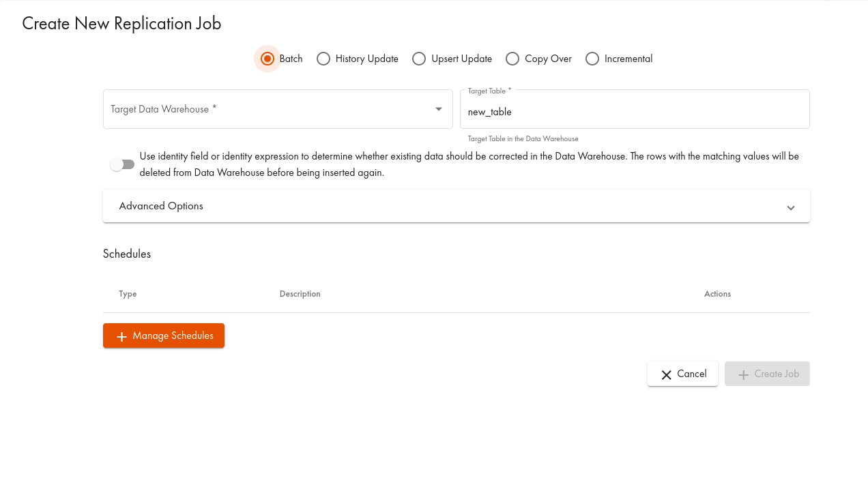Select the Copy Over replication type
The width and height of the screenshot is (868, 491).
pyautogui.click(x=512, y=59)
